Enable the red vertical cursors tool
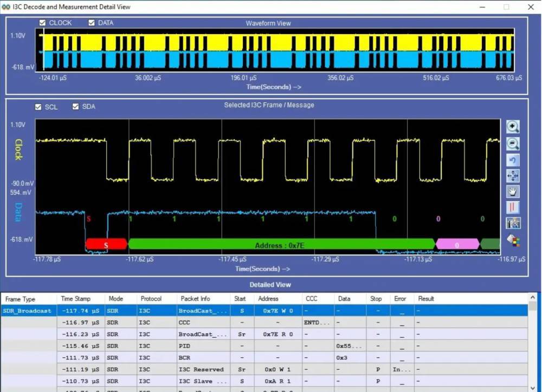 coord(513,207)
